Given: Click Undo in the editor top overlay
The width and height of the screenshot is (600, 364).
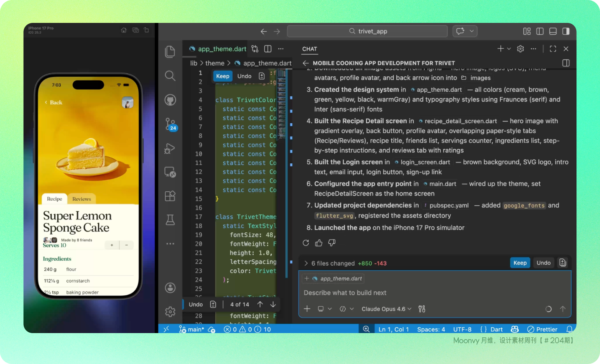Looking at the screenshot, I should (x=244, y=76).
